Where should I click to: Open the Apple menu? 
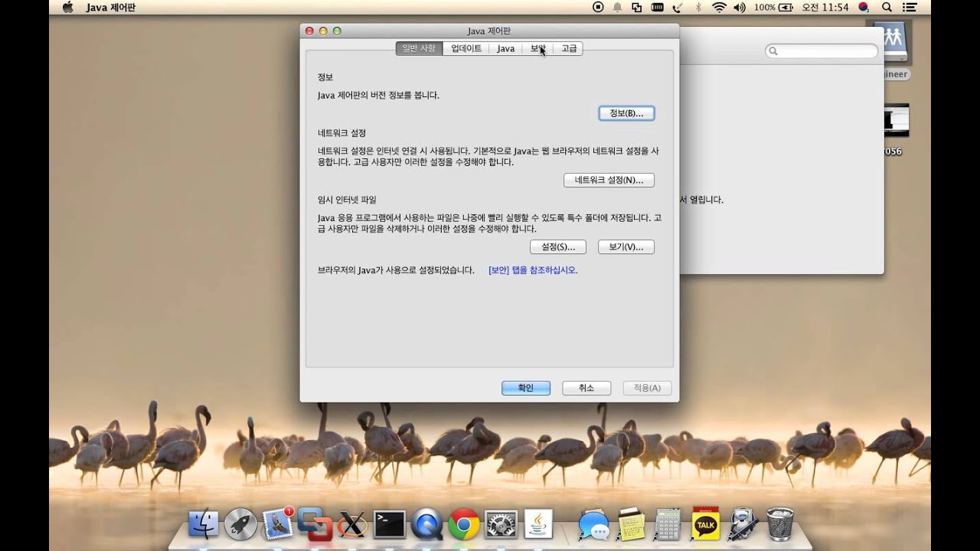pyautogui.click(x=67, y=7)
